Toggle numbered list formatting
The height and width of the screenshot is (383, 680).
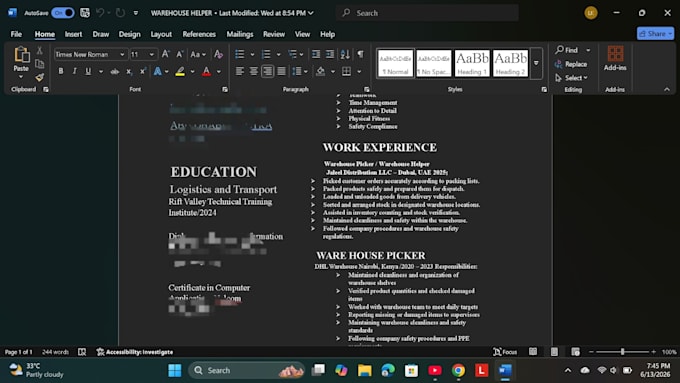(266, 54)
